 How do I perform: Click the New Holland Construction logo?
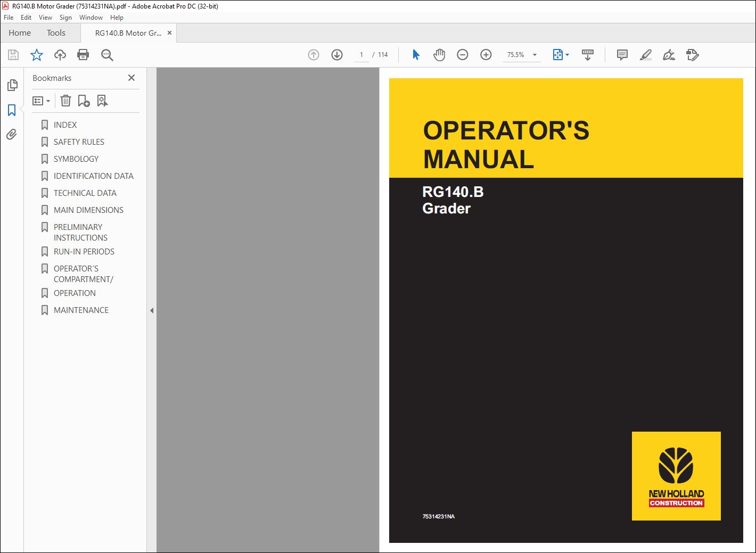click(x=676, y=476)
